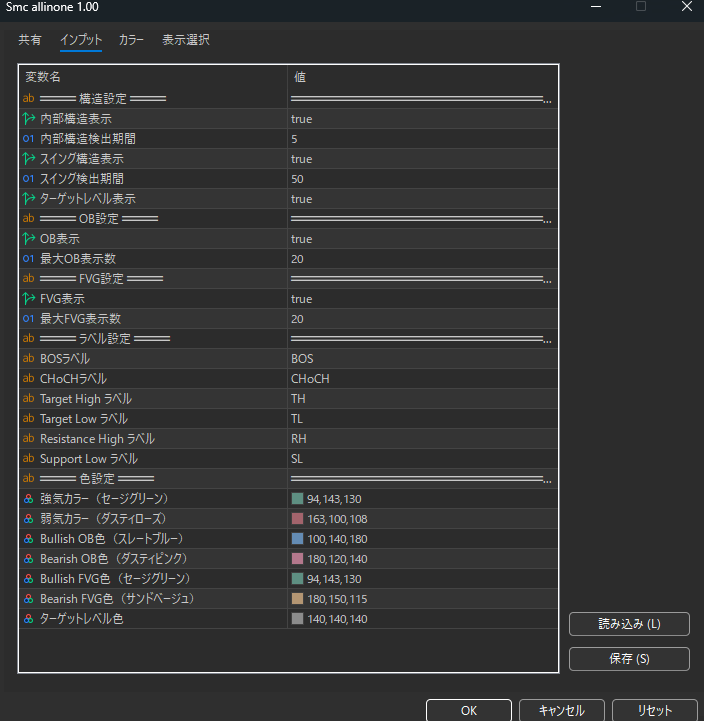Screen dimensions: 704x721
Task: Click the integer icon beside 最大OB表示数
Action: click(29, 258)
